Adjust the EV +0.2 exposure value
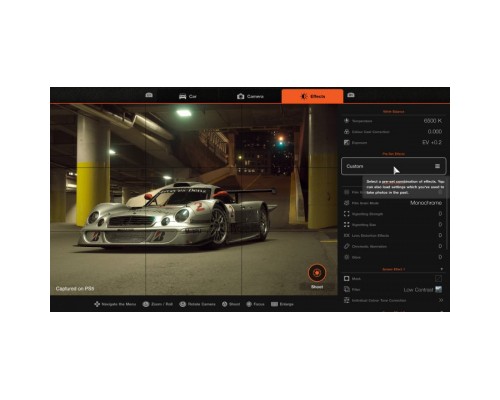Screen dimensions: 500x400 [x=432, y=142]
